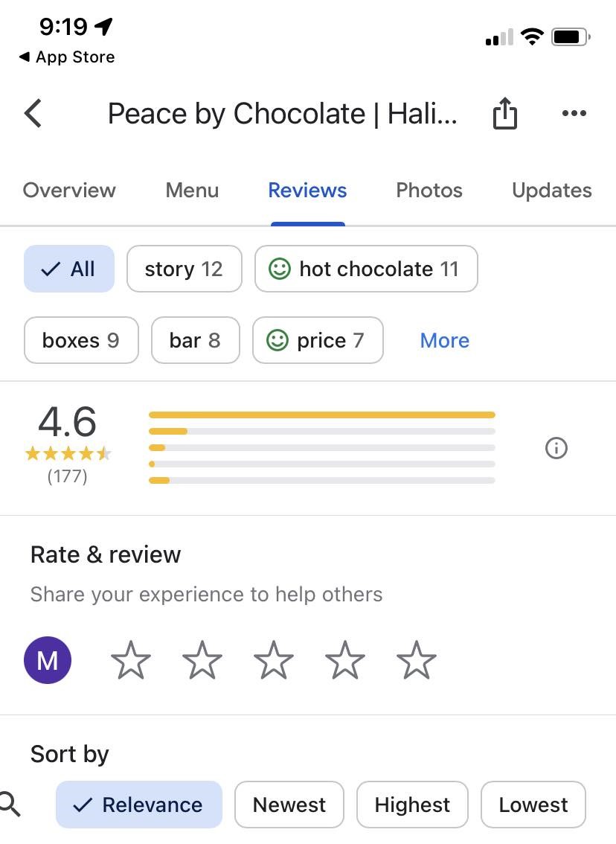Give a three star rating under Rate & review

(x=273, y=659)
